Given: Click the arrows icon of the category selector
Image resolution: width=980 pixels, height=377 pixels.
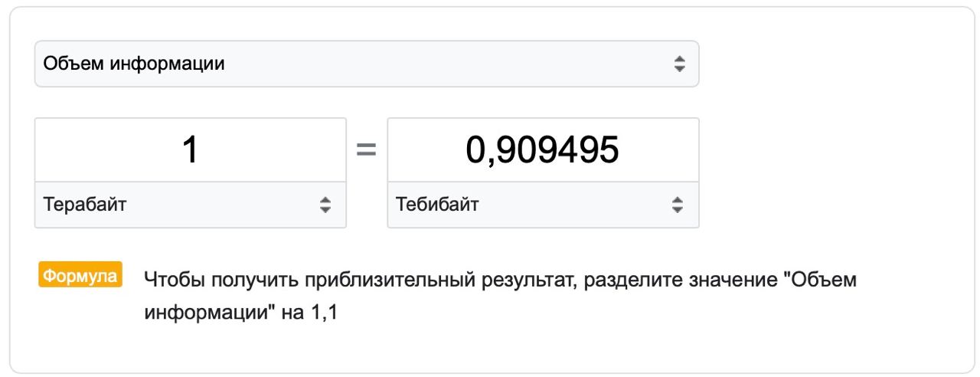Looking at the screenshot, I should coord(678,64).
